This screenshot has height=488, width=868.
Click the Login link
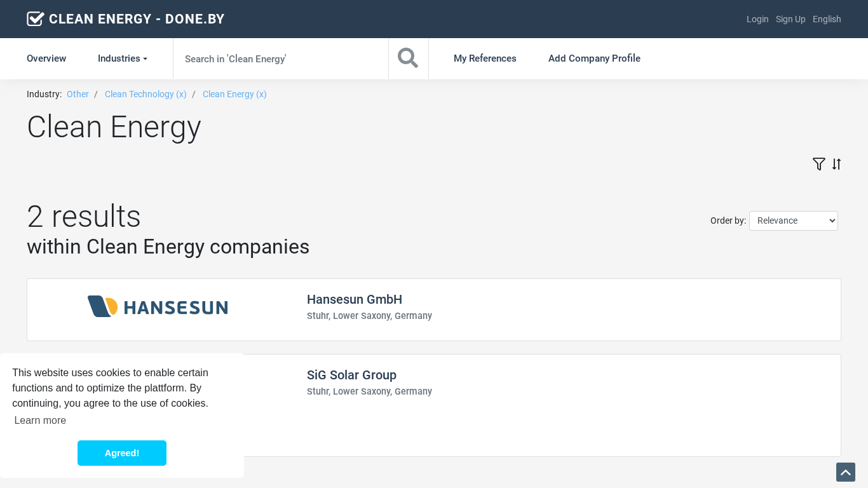pyautogui.click(x=757, y=19)
